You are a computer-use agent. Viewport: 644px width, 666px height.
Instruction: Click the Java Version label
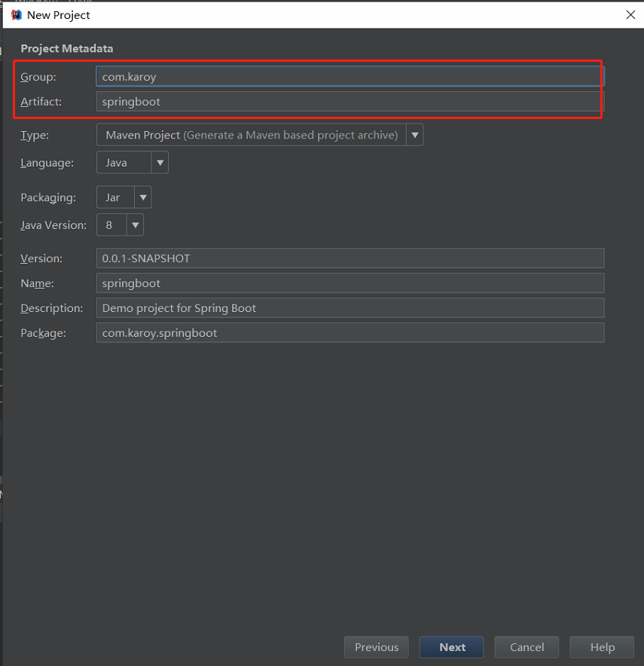click(53, 225)
